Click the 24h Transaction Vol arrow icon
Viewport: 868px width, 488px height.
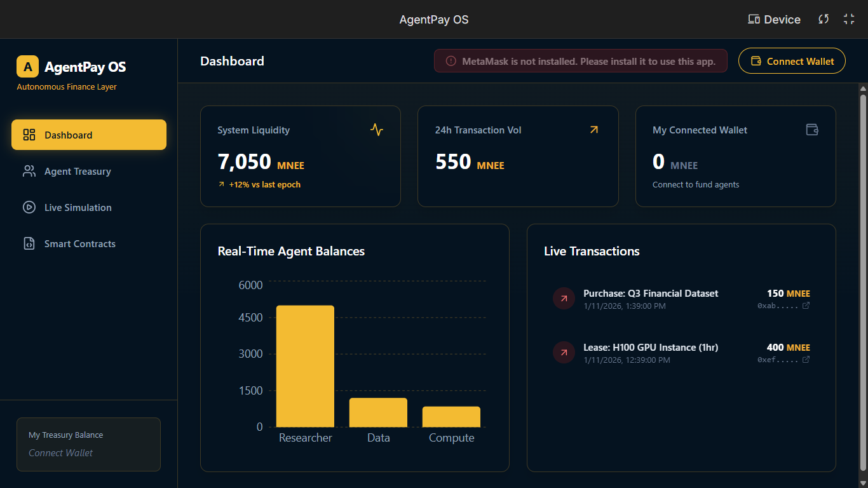point(594,130)
